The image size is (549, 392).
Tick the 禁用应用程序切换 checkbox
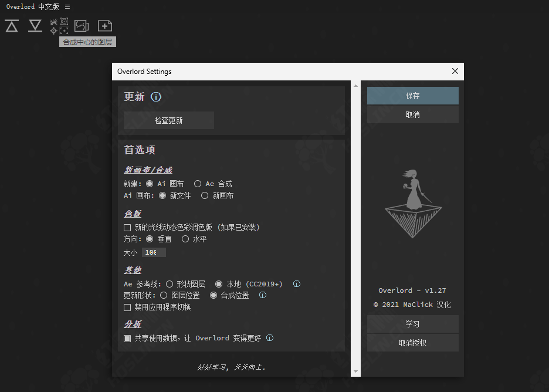(x=127, y=307)
